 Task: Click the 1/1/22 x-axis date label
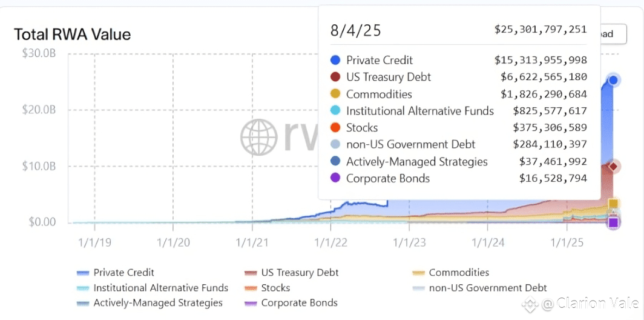(330, 243)
